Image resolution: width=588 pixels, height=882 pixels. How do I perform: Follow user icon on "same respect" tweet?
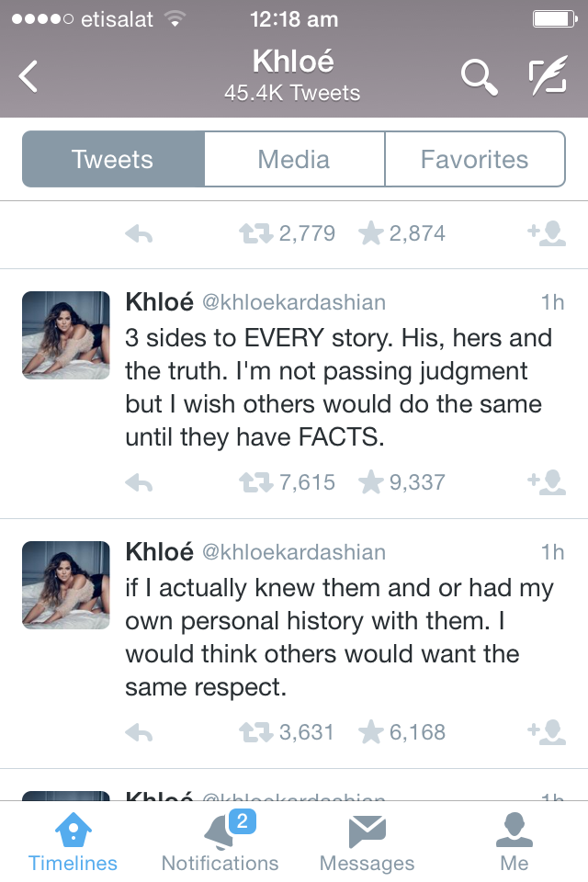pos(548,732)
